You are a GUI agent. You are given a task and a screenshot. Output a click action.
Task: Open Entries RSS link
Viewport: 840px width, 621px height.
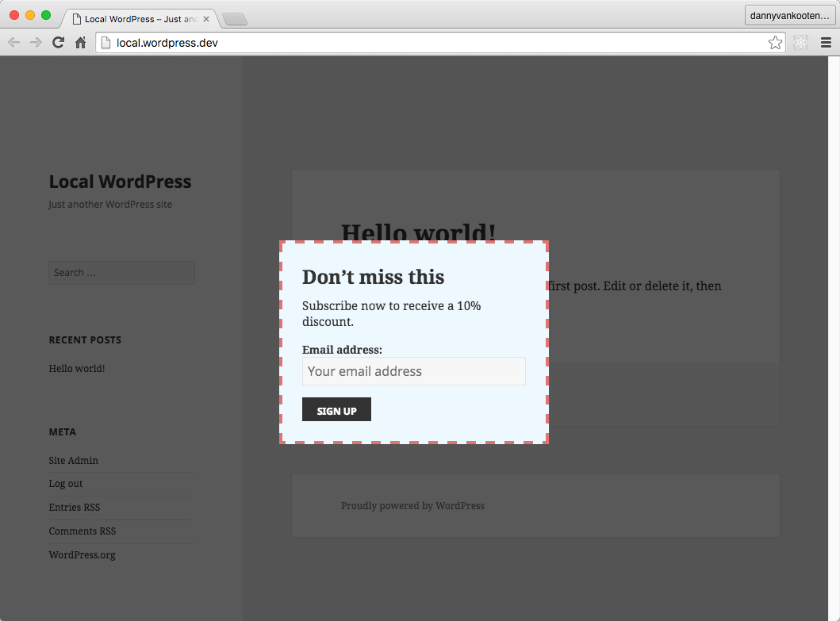point(75,508)
